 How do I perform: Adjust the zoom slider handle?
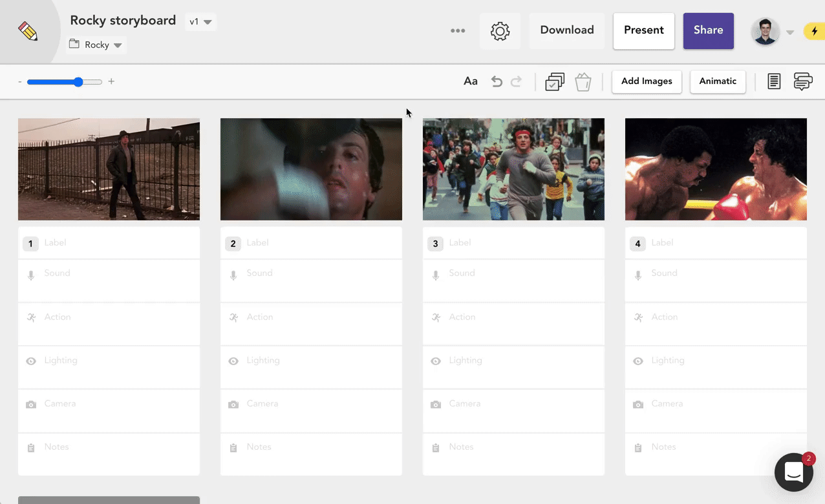(78, 82)
